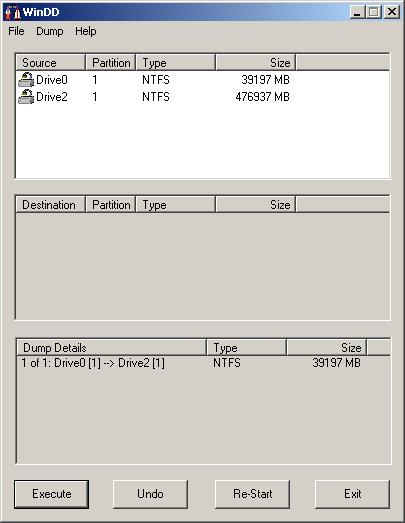
Task: Minimize the WinDD window
Action: tap(357, 12)
